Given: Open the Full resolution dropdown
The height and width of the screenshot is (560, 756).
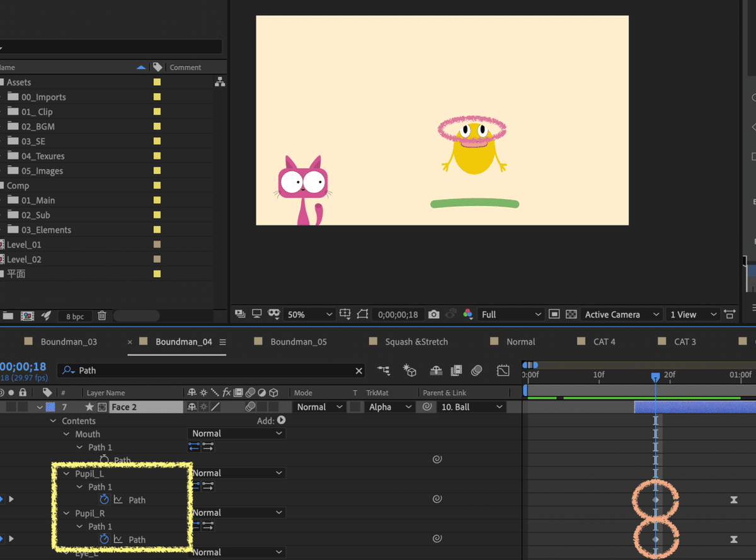Looking at the screenshot, I should [x=511, y=314].
